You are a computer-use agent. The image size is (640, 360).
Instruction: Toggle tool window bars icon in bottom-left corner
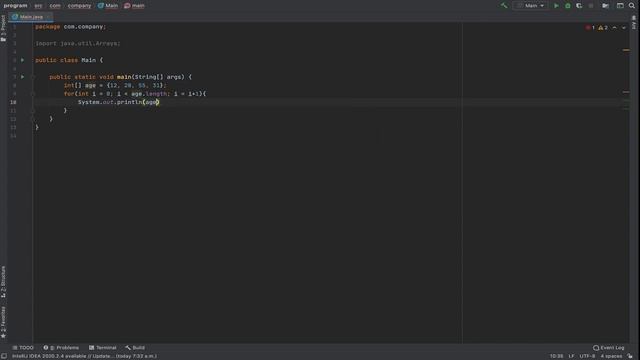point(4,356)
